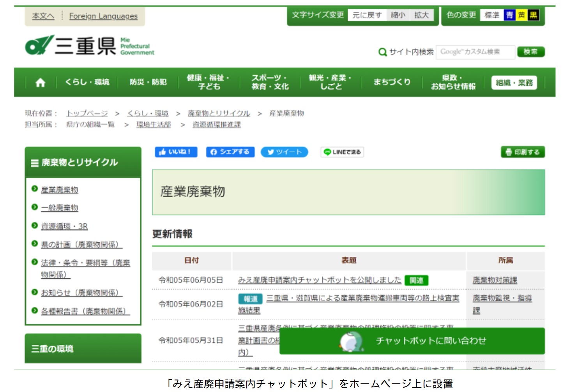Open sidebar link 県の計画（廃棄物関係）

click(x=82, y=245)
